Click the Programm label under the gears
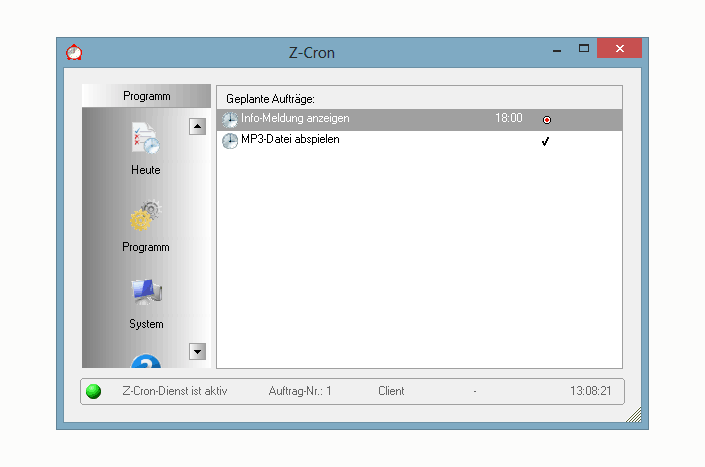 tap(146, 247)
